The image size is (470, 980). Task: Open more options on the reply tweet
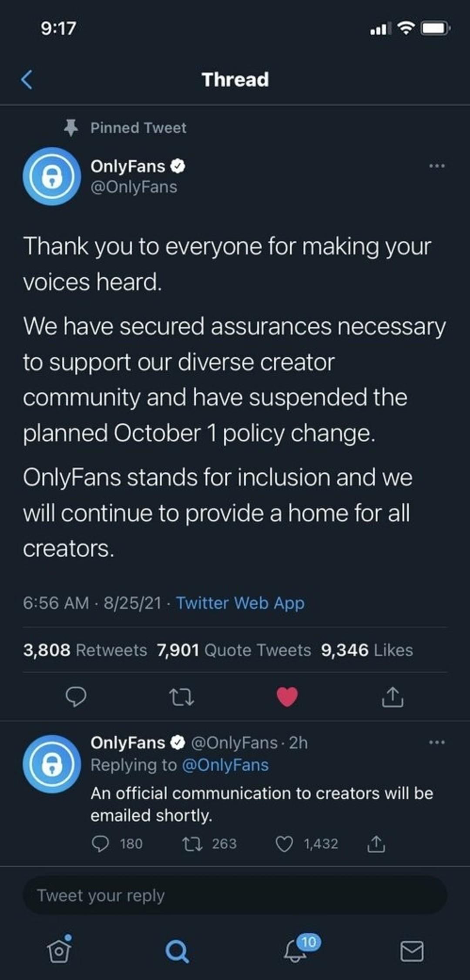(436, 742)
